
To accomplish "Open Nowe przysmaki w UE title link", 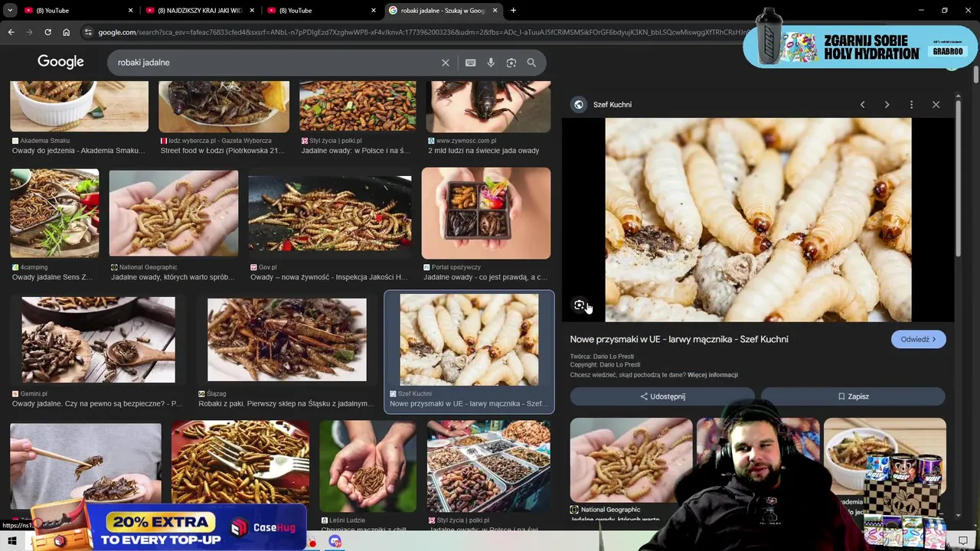I will point(679,339).
